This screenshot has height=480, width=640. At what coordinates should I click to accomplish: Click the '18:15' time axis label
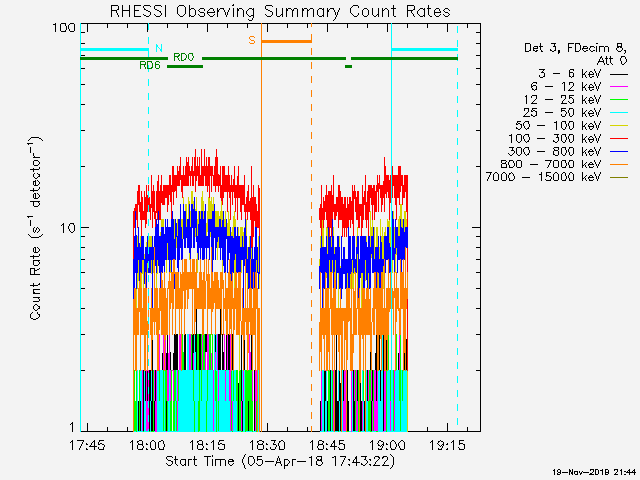tap(207, 445)
